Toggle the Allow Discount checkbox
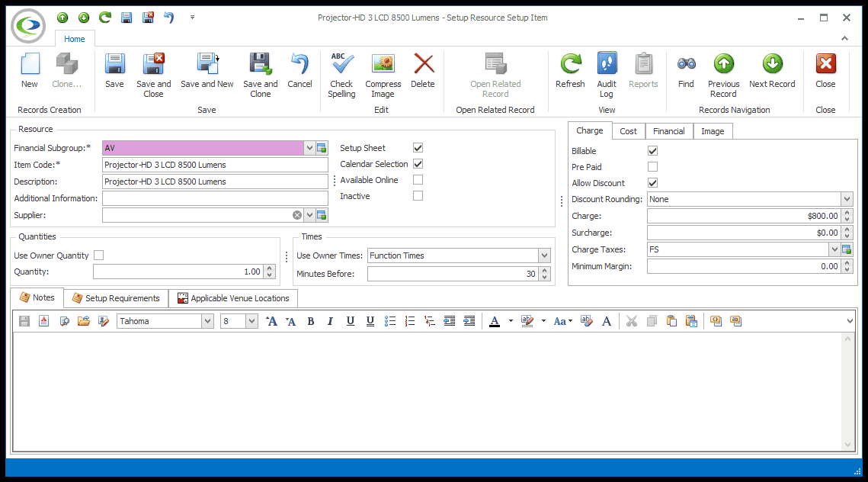This screenshot has height=482, width=868. click(x=652, y=183)
